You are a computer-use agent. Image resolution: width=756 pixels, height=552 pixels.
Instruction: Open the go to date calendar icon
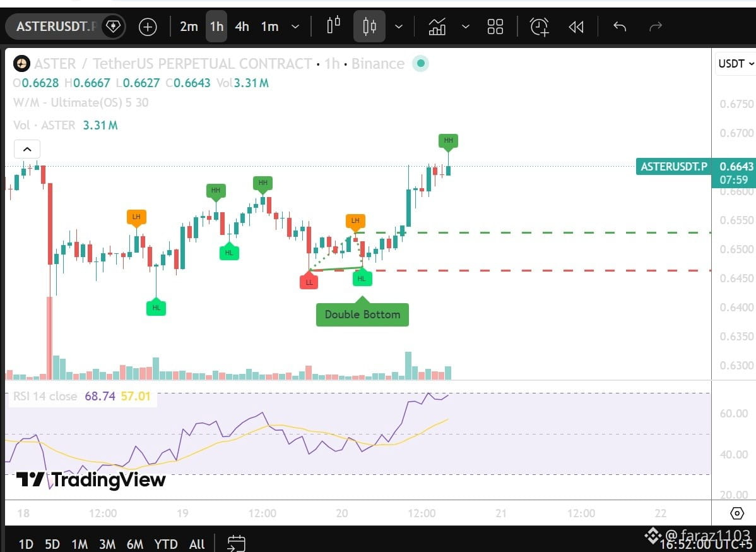pos(236,543)
